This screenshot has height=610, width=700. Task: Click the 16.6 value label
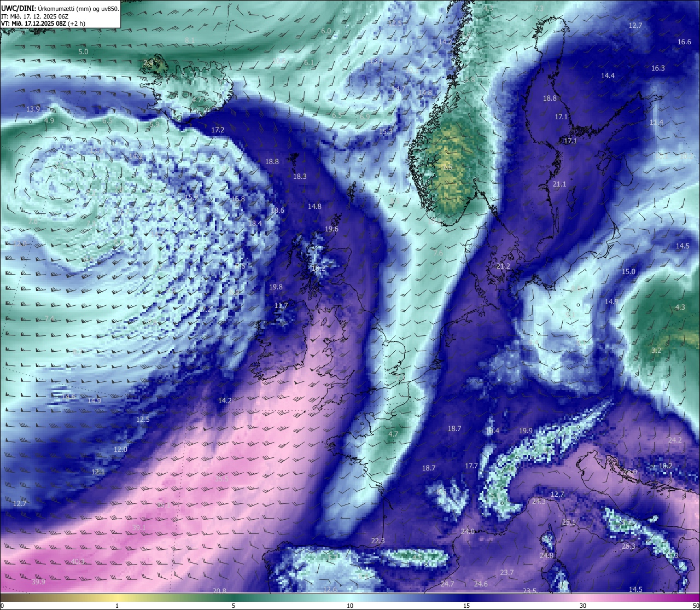[684, 42]
